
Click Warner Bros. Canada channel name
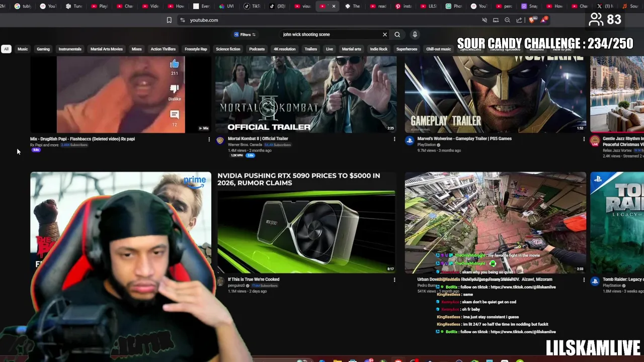[x=245, y=145]
